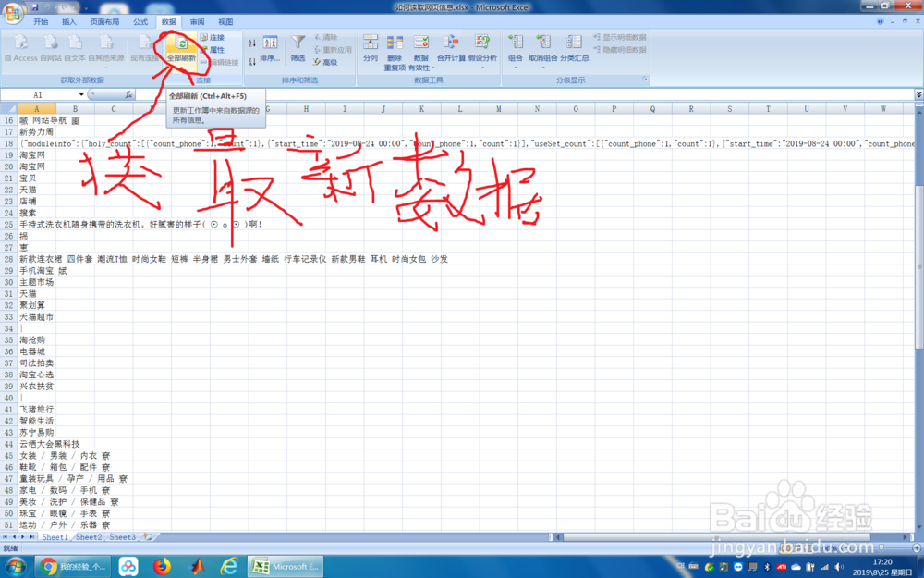Select column B header
This screenshot has height=578, width=924.
click(75, 108)
